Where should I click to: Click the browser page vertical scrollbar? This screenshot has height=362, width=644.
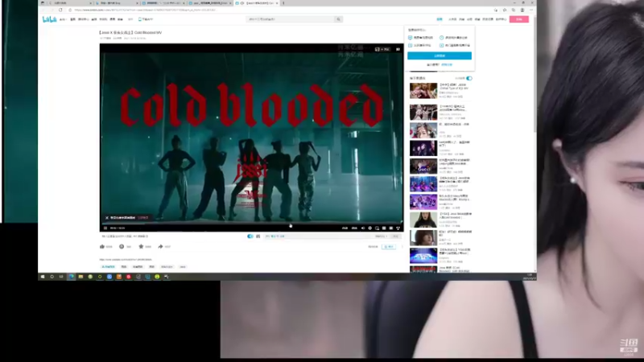[535, 74]
